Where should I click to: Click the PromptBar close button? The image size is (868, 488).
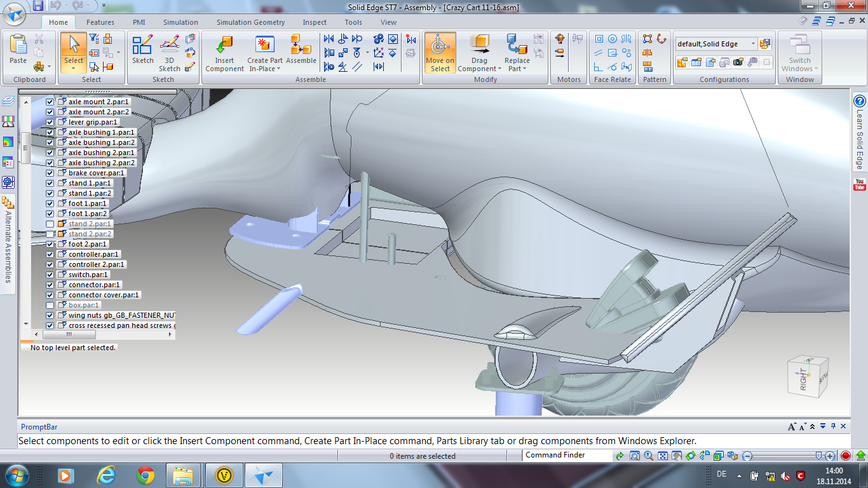click(x=844, y=426)
